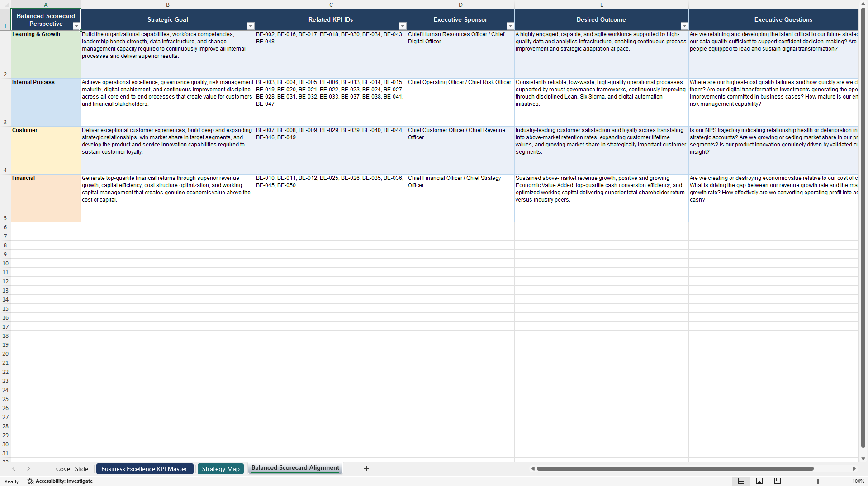Click the Strategic Goal header cell
The image size is (868, 486).
pyautogui.click(x=168, y=19)
